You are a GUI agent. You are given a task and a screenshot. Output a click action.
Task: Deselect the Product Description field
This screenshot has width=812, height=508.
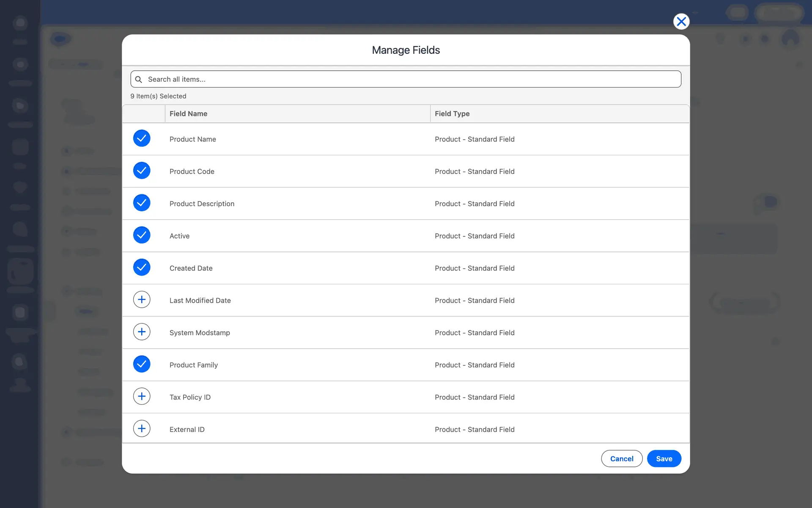(x=142, y=203)
